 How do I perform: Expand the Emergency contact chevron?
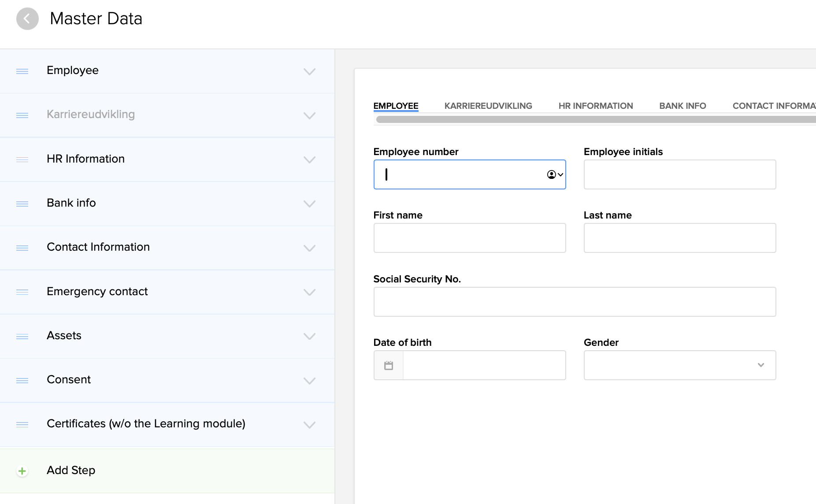(309, 292)
